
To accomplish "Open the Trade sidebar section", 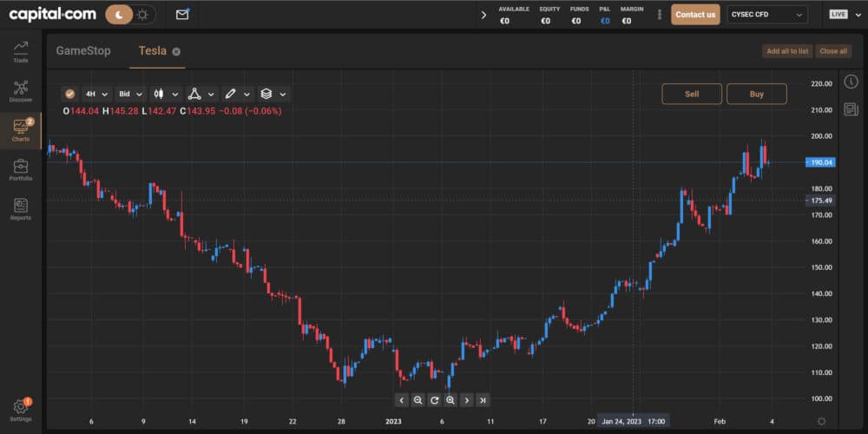I will tap(21, 51).
